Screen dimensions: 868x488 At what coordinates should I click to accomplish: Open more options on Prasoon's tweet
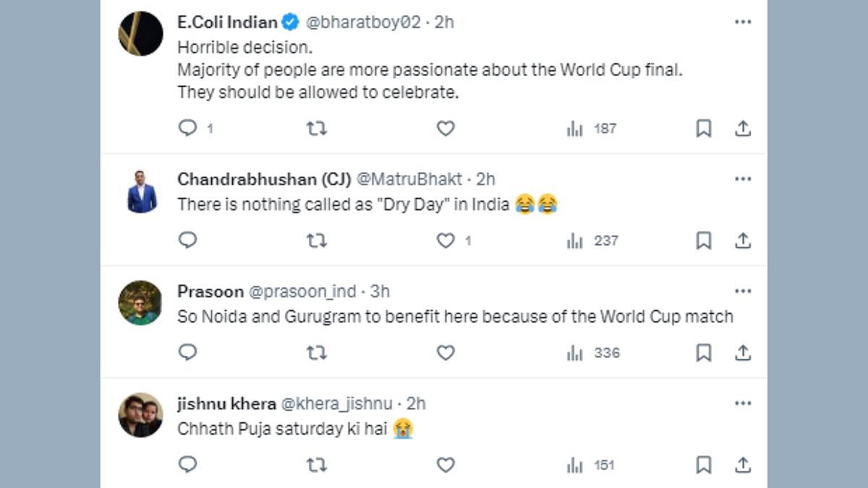tap(743, 291)
